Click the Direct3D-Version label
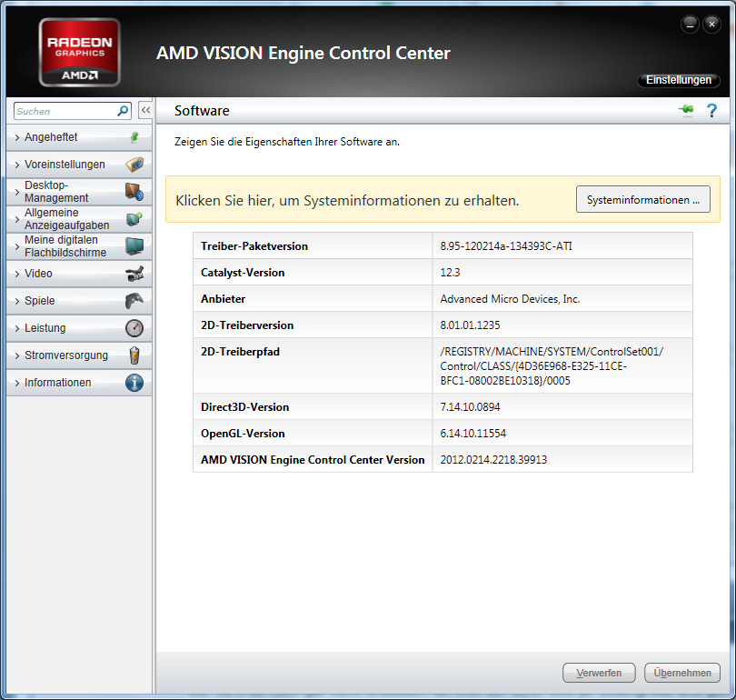Viewport: 736px width, 700px height. click(x=244, y=406)
